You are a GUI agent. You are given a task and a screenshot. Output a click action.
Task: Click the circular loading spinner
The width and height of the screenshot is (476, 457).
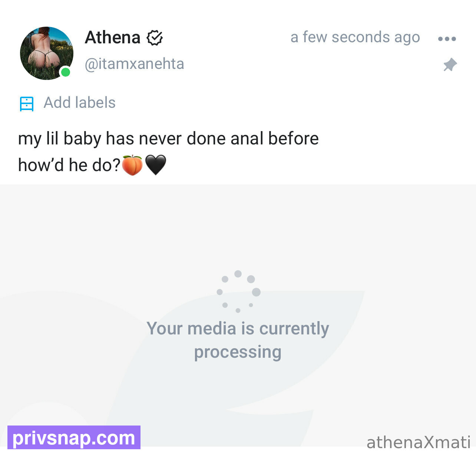click(x=238, y=292)
